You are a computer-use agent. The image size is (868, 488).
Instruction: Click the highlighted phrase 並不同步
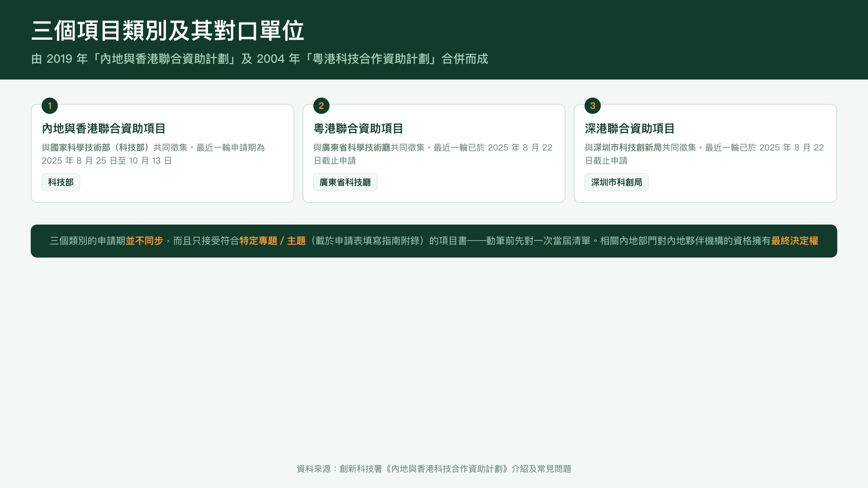click(x=144, y=241)
